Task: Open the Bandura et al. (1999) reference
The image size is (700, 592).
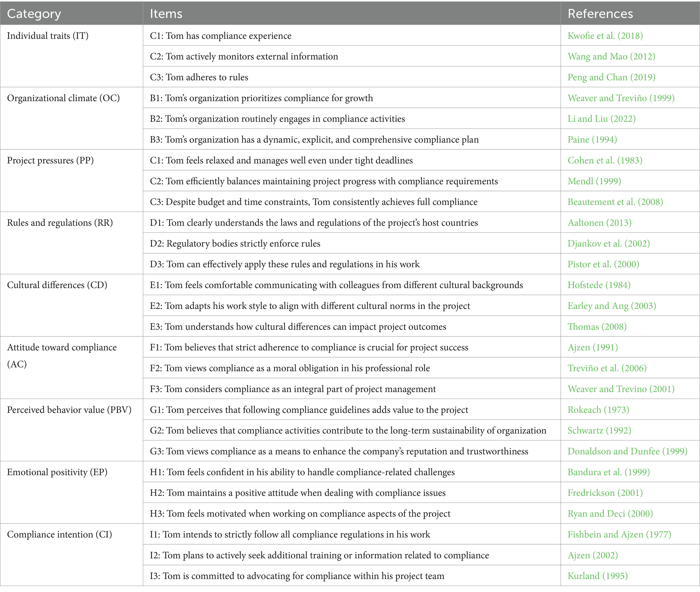Action: point(609,472)
